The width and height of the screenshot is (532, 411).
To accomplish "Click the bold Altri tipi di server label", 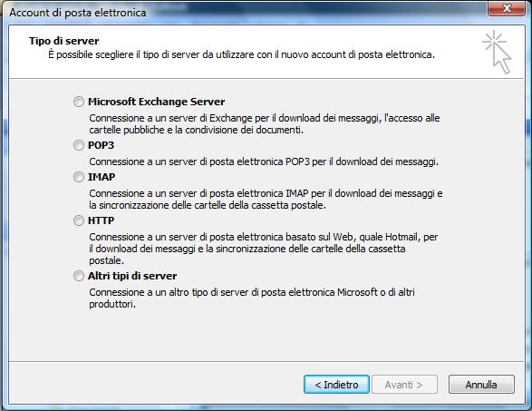I will [132, 276].
